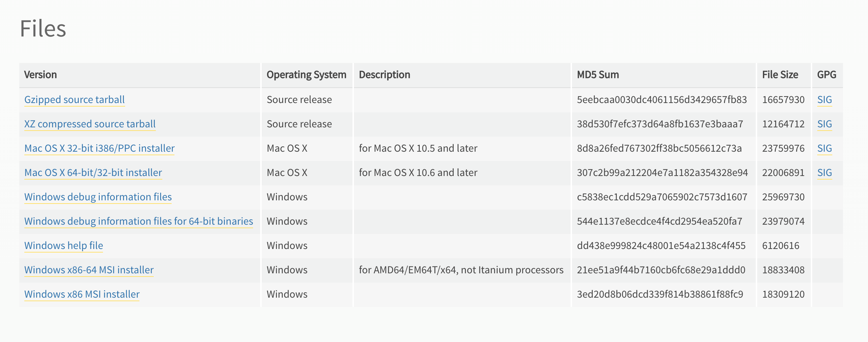Open SIG link for XZ compressed tarball
Screen dimensions: 868x342
pyautogui.click(x=824, y=124)
